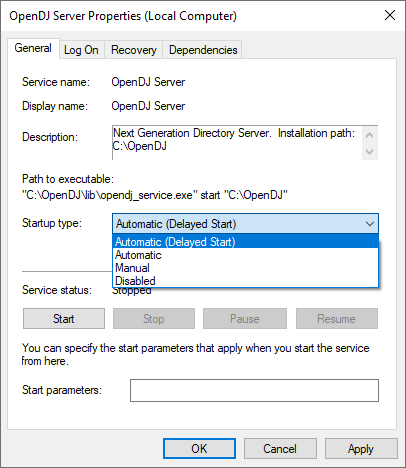The height and width of the screenshot is (468, 406).
Task: Click the description scroll down arrow
Action: [x=369, y=152]
